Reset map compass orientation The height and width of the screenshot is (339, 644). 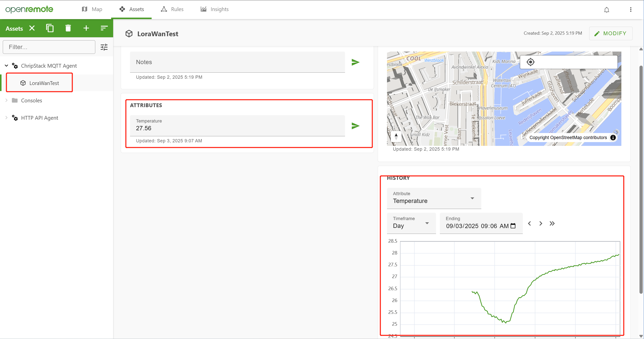point(396,137)
